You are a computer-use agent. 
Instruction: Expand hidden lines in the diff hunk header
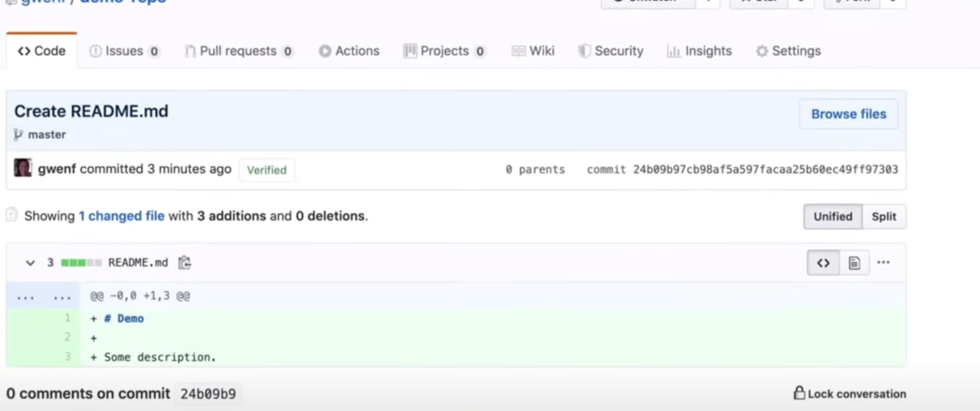(x=25, y=296)
